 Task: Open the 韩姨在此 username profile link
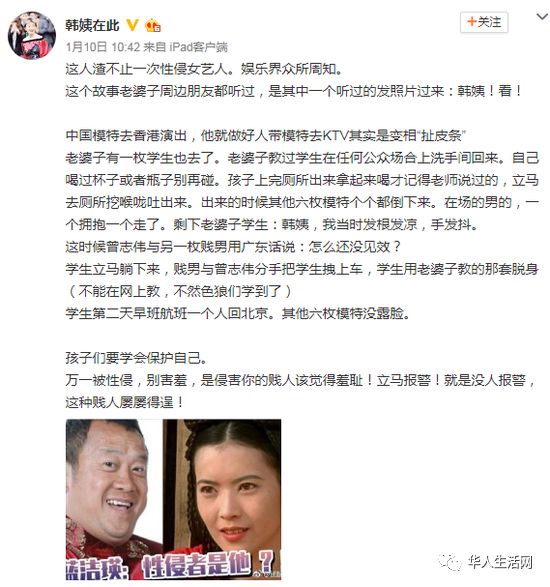point(92,25)
